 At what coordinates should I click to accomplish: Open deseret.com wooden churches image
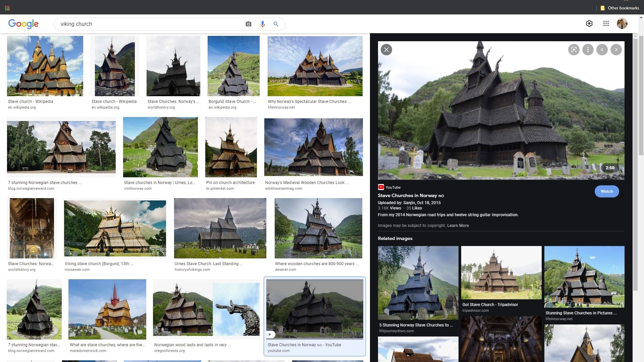click(x=318, y=228)
